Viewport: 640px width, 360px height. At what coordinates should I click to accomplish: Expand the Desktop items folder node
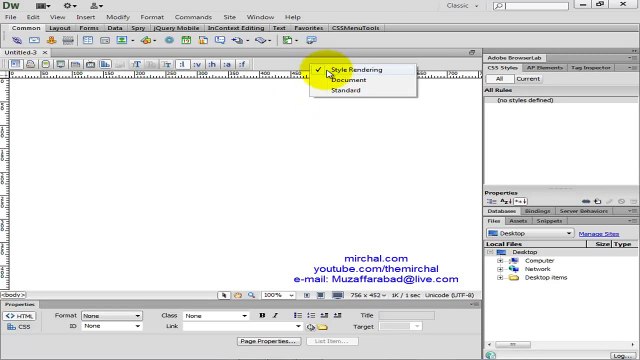[500, 278]
